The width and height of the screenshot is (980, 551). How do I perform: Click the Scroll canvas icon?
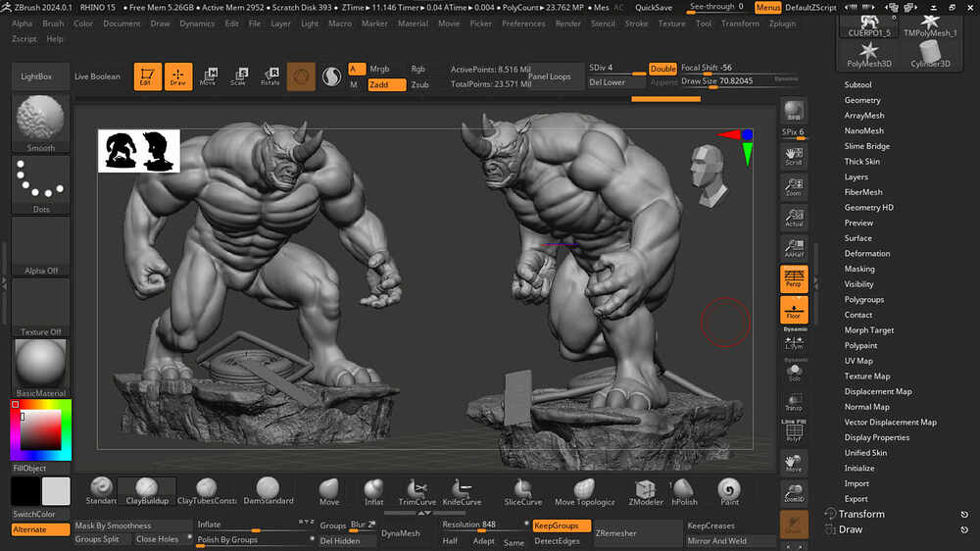point(794,156)
